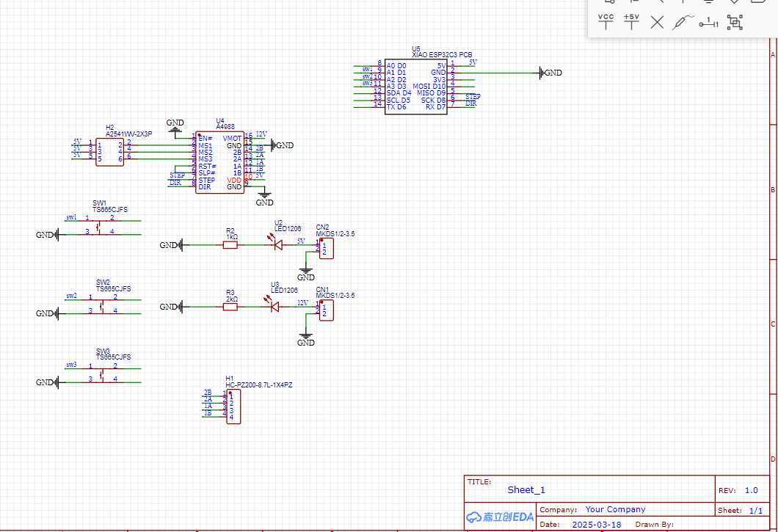Select the H1 four-pin header symbol
778x532 pixels.
[233, 407]
